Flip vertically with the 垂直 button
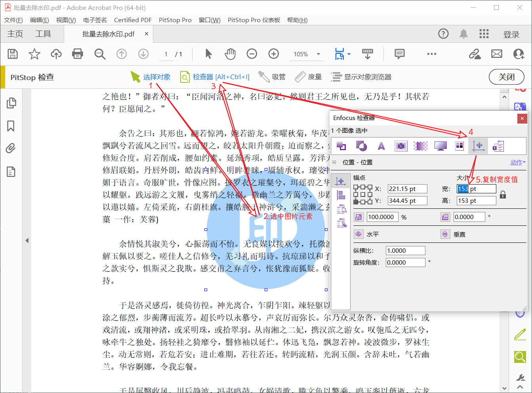532x393 pixels. [x=445, y=234]
